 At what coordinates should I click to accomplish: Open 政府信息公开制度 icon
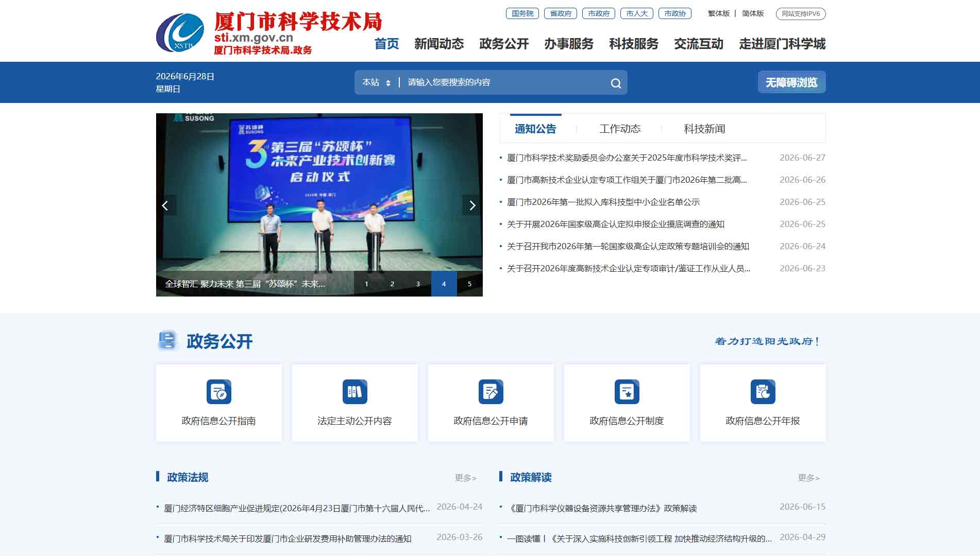627,392
